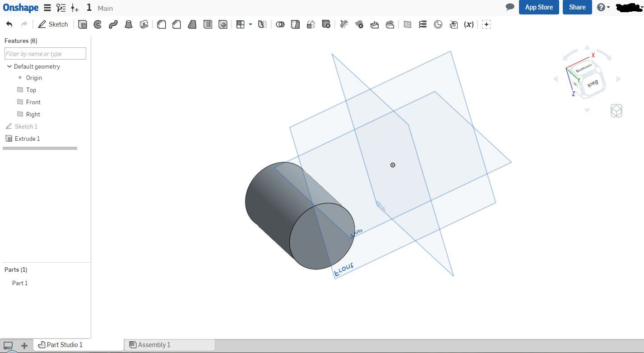The image size is (644, 353).
Task: Click the Boolean tool icon
Action: click(280, 24)
